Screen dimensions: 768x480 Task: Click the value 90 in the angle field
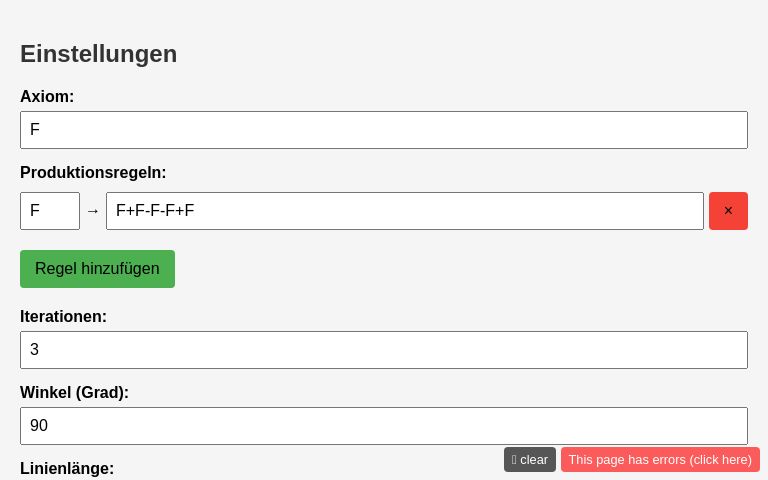pyautogui.click(x=39, y=426)
